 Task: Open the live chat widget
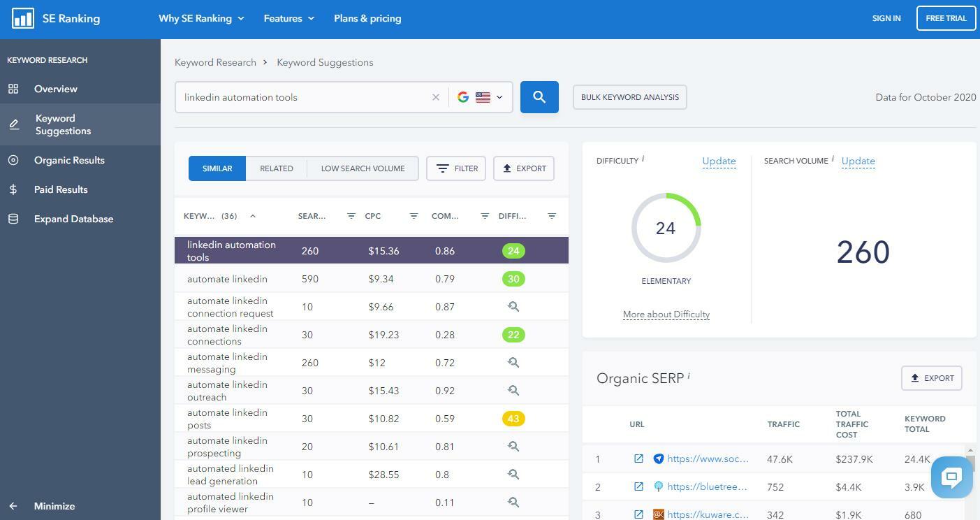coord(952,477)
